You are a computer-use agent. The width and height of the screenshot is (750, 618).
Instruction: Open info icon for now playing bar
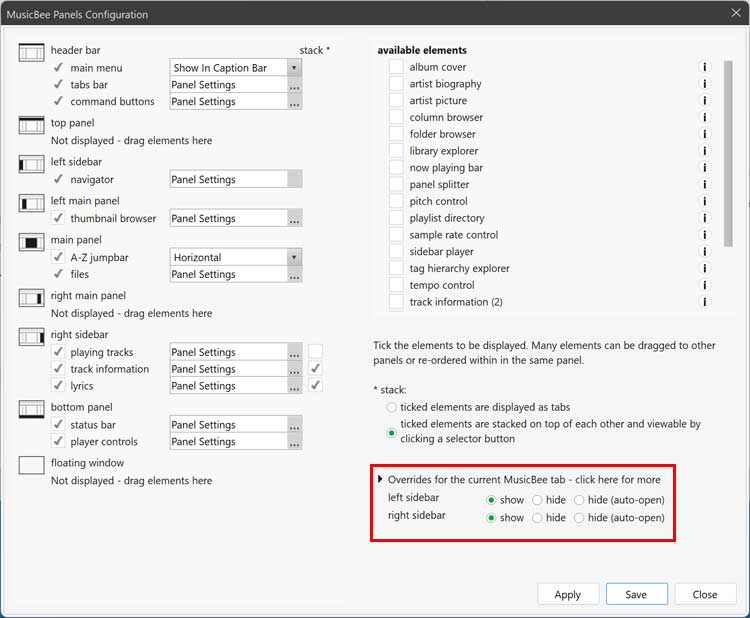pos(705,167)
